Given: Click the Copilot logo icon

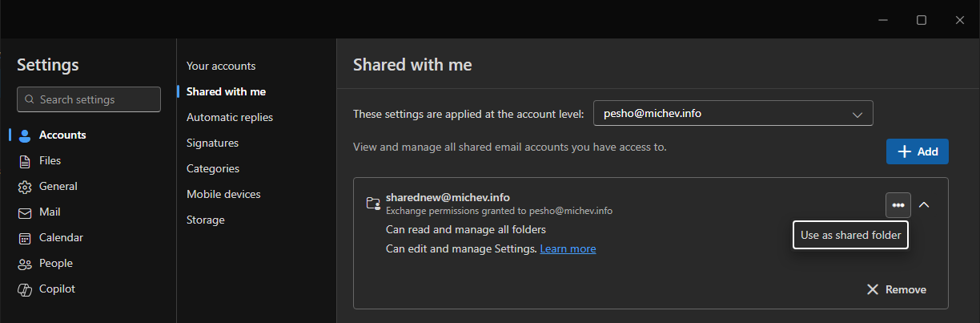Looking at the screenshot, I should tap(25, 289).
